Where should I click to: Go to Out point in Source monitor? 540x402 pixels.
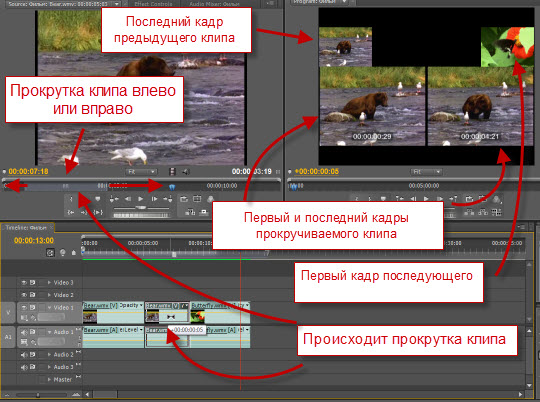(84, 213)
